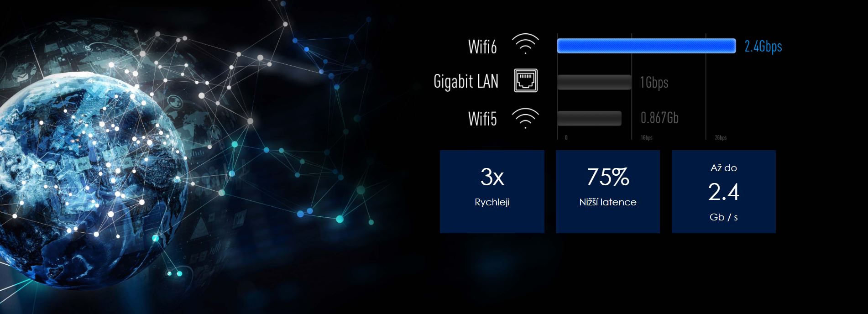
Task: Click the large 75% number
Action: [608, 177]
